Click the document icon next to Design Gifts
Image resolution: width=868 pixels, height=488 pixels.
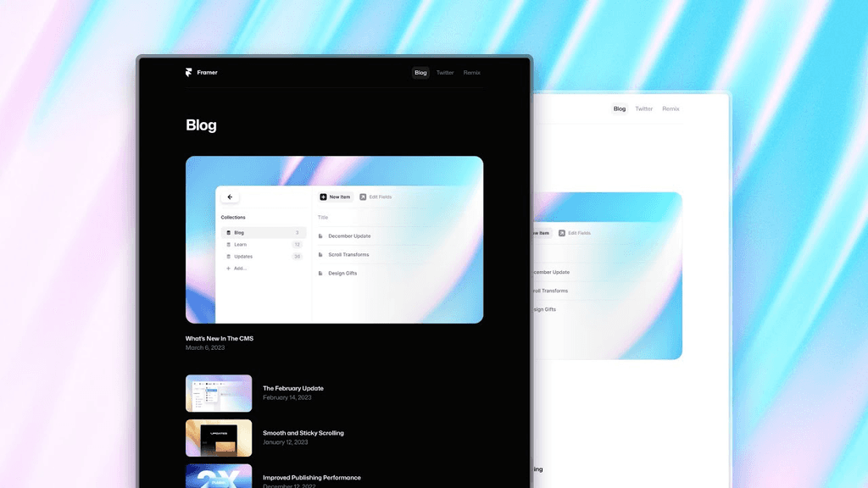click(321, 273)
